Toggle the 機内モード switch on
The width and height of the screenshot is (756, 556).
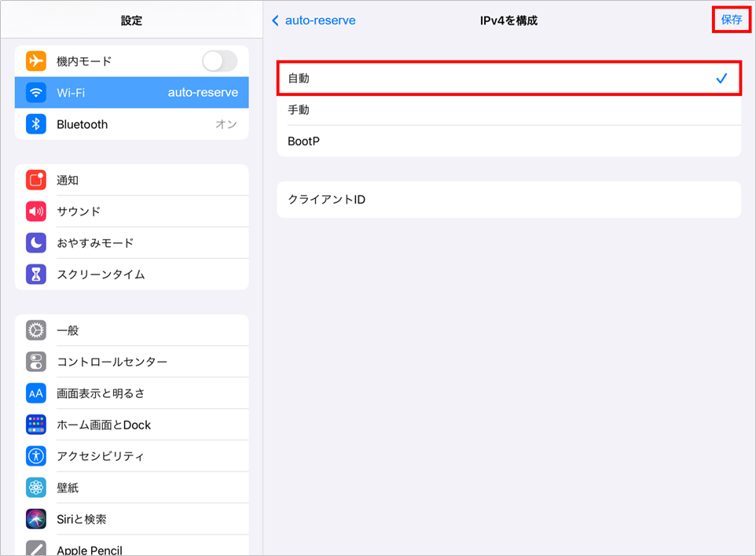(219, 61)
